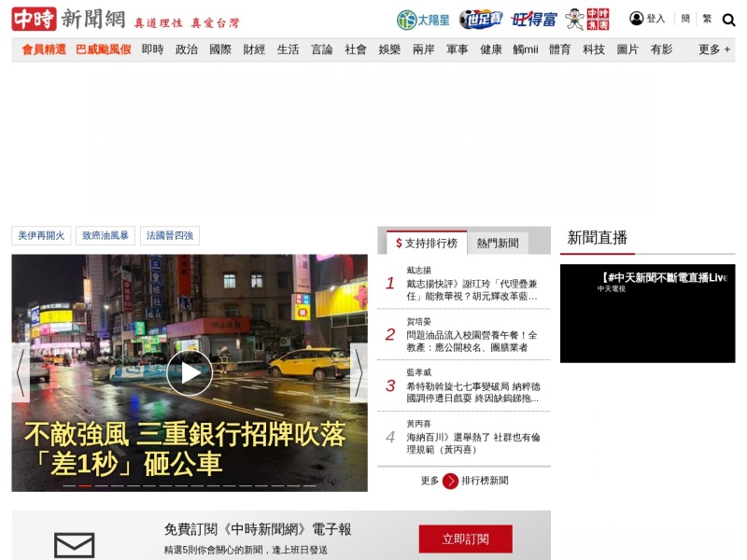Viewport: 747px width, 560px height.
Task: Select the second carousel indicator dash
Action: pyautogui.click(x=85, y=485)
